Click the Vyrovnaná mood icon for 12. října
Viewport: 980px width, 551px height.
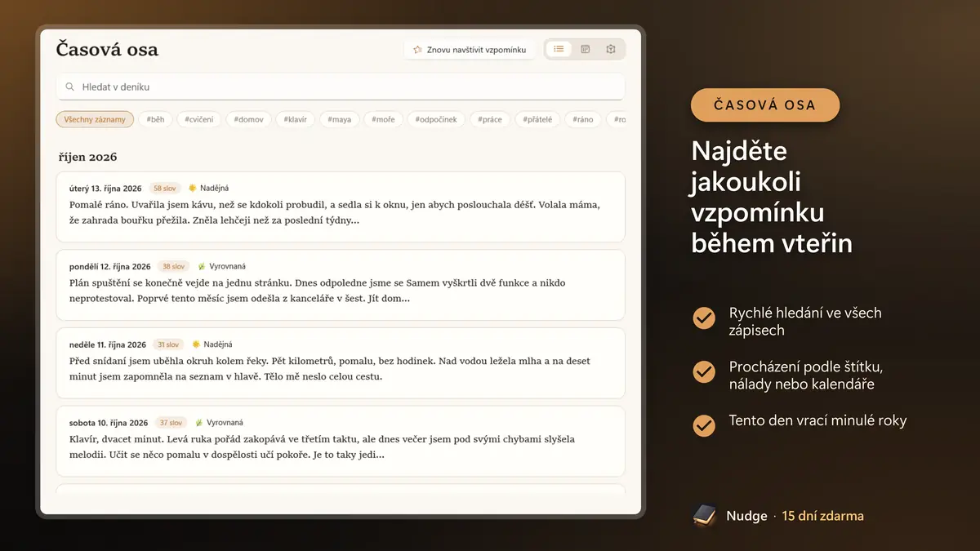click(201, 266)
